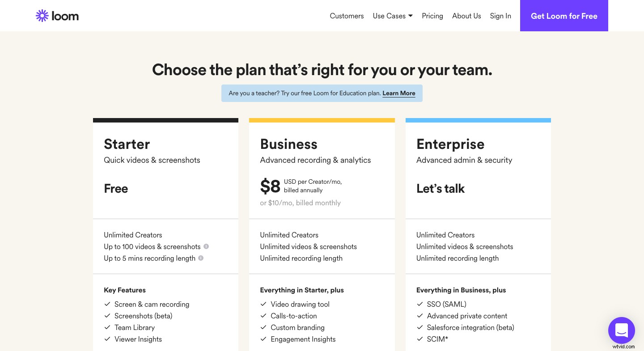Expand the Use Cases dropdown menu
This screenshot has height=351, width=644.
pyautogui.click(x=393, y=16)
